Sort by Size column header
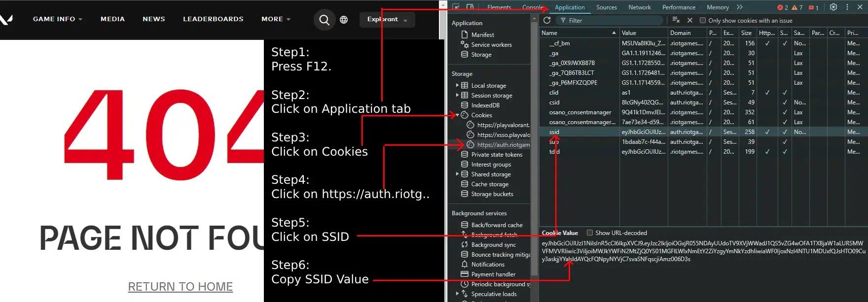The height and width of the screenshot is (302, 868). [747, 33]
